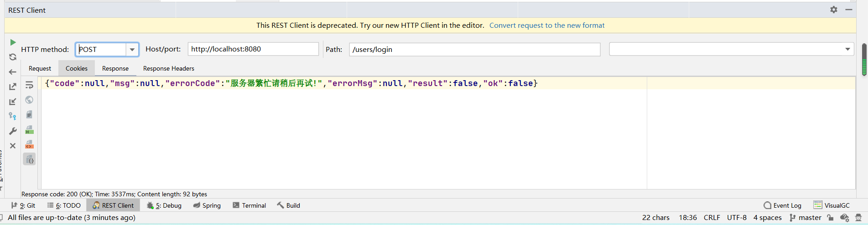Switch to the Cookies tab
Screen dimensions: 868x225
(x=76, y=68)
